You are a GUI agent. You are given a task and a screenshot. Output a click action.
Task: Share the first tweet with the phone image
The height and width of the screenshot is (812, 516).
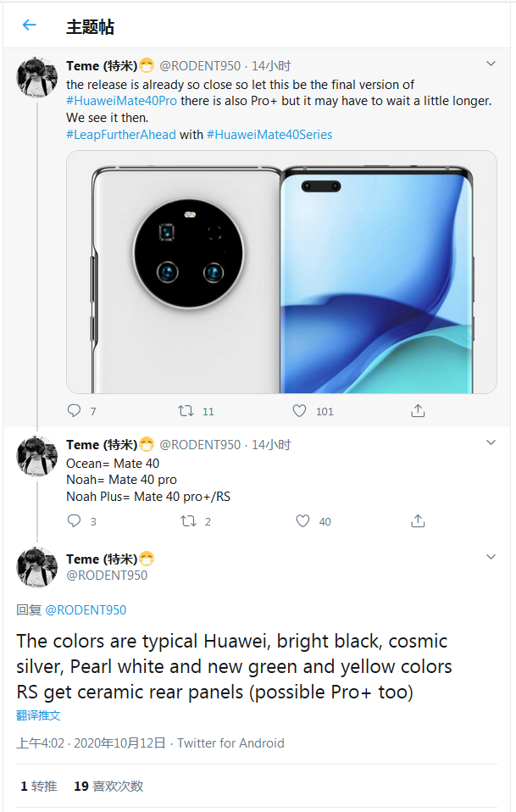click(418, 411)
